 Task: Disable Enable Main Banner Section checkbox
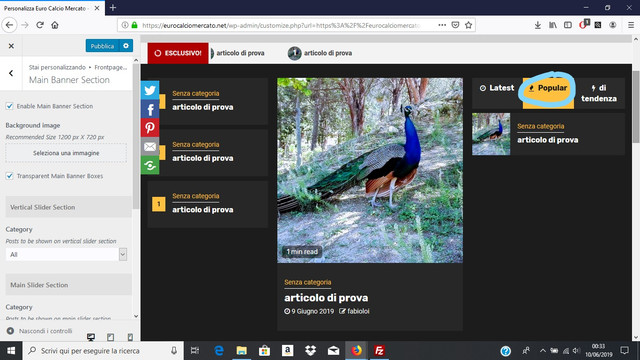(x=9, y=106)
